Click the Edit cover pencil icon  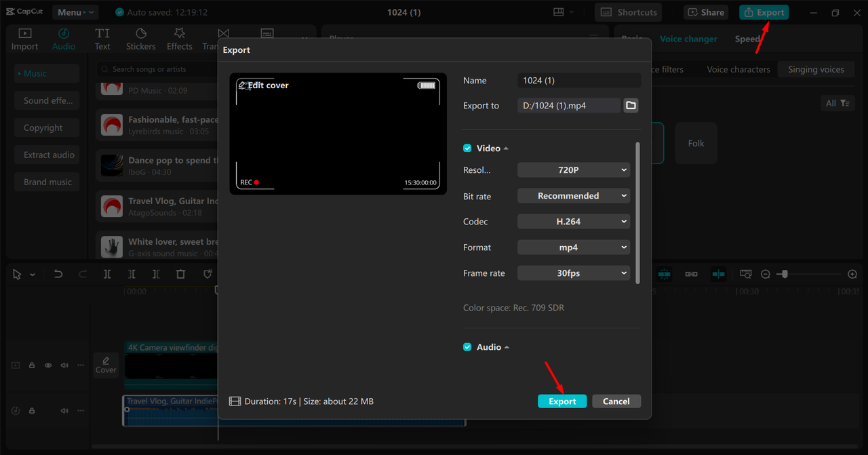pos(242,85)
